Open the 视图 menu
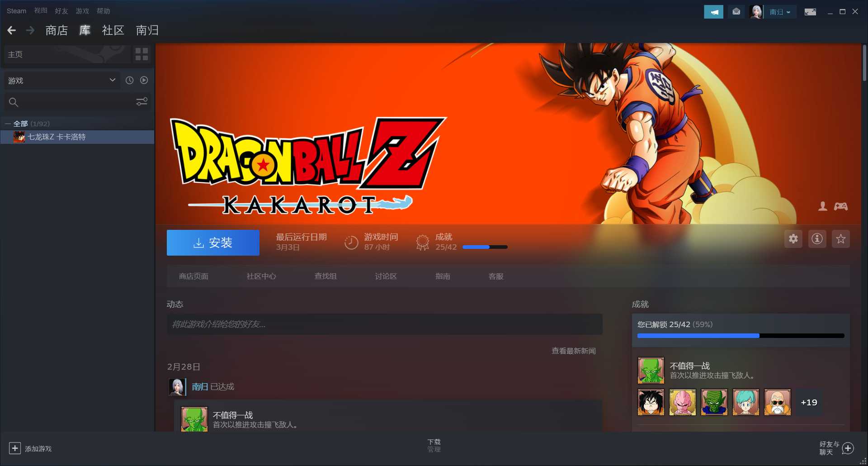Image resolution: width=868 pixels, height=466 pixels. (x=41, y=11)
